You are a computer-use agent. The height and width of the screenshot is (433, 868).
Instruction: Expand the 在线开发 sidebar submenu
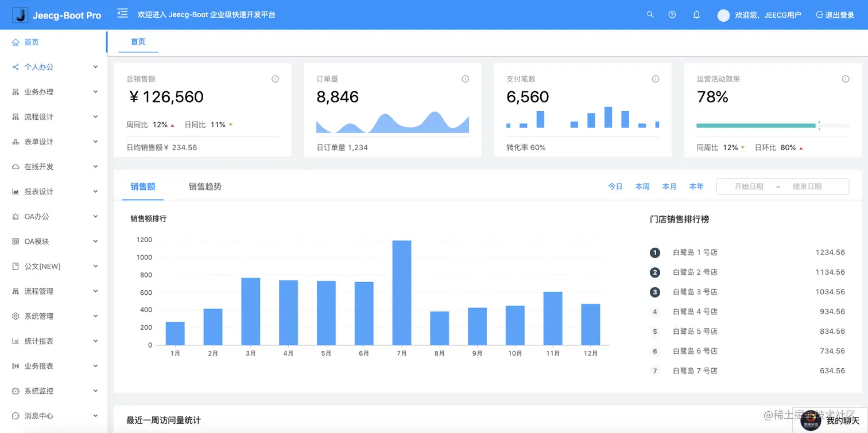(x=53, y=167)
